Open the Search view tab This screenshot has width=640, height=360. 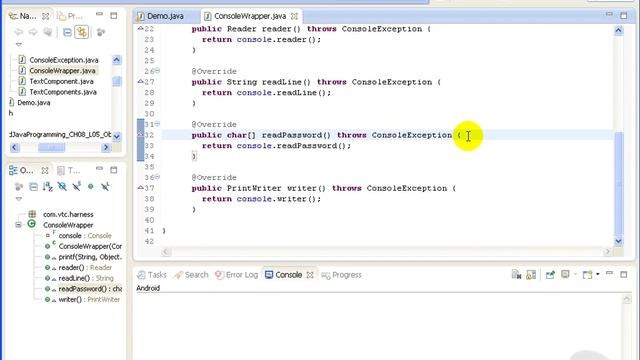[191, 275]
